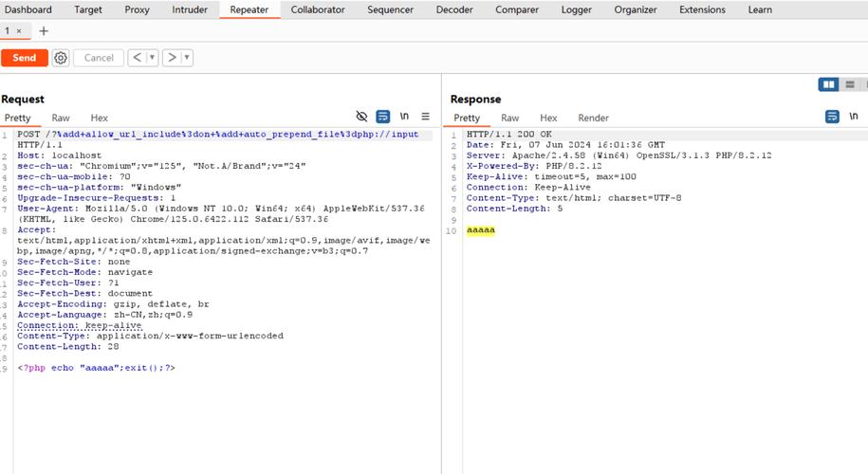The width and height of the screenshot is (868, 474).
Task: Open the Extensions tab
Action: (x=703, y=9)
